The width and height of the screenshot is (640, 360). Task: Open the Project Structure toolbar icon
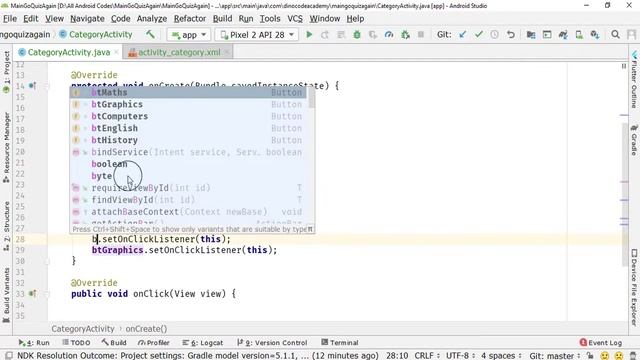pyautogui.click(x=531, y=35)
